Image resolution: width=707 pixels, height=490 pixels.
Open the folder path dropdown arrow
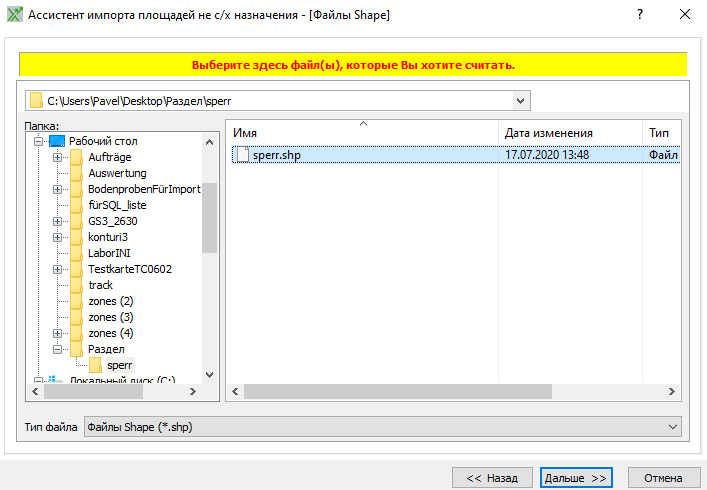tap(520, 101)
